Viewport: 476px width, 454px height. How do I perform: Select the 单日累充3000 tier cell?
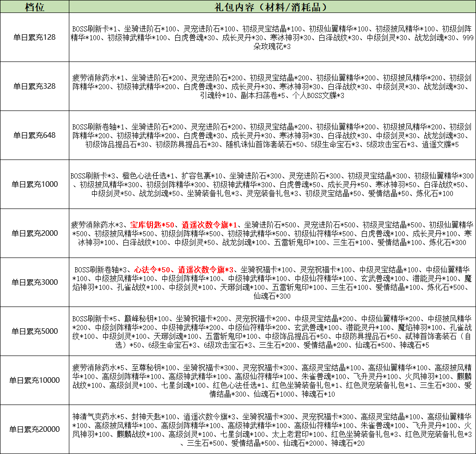tap(35, 282)
